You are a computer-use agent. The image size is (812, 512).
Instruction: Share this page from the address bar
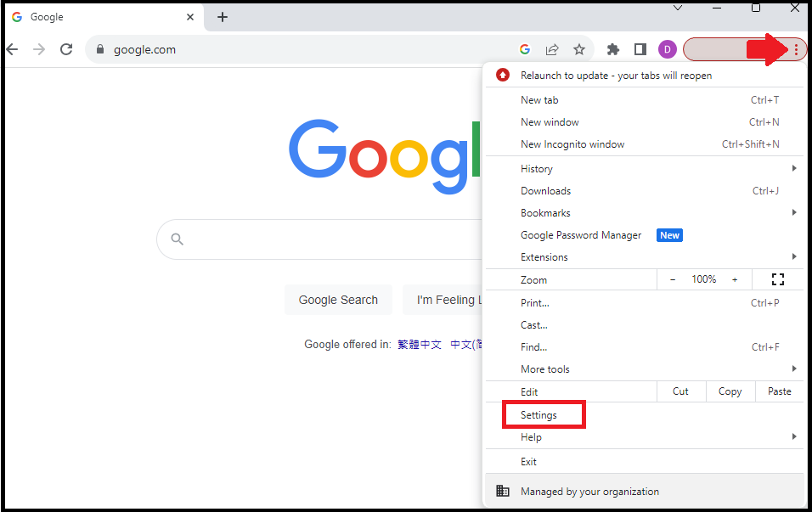coord(552,49)
